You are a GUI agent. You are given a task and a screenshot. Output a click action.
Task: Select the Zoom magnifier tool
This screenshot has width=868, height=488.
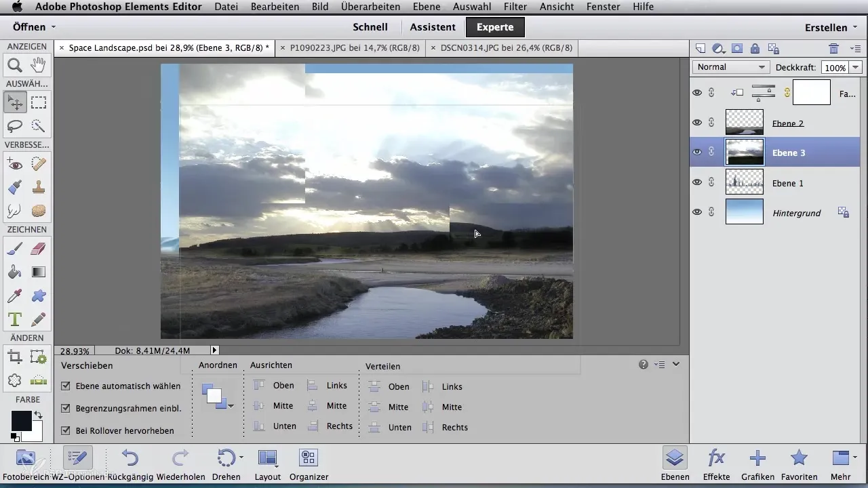(15, 65)
